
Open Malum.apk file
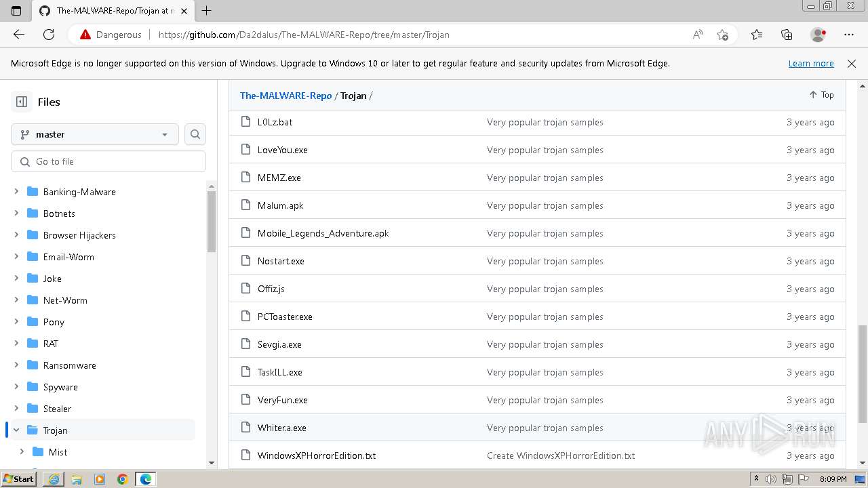281,205
